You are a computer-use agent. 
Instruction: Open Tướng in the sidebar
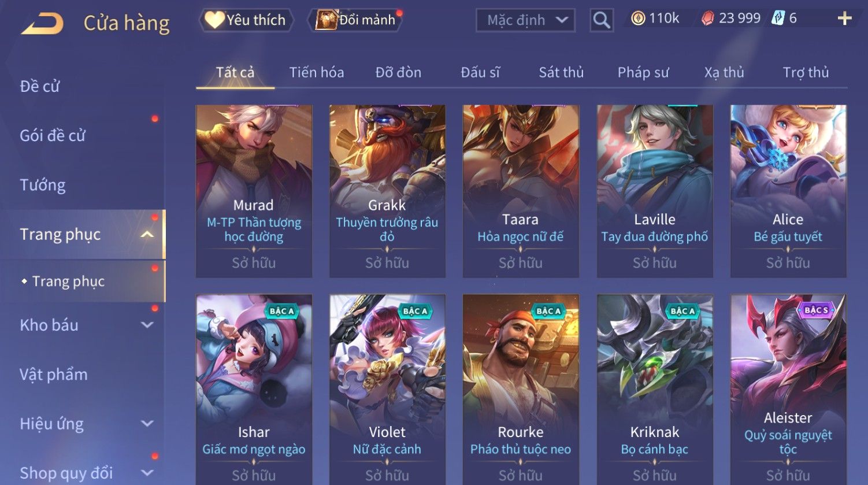(43, 185)
